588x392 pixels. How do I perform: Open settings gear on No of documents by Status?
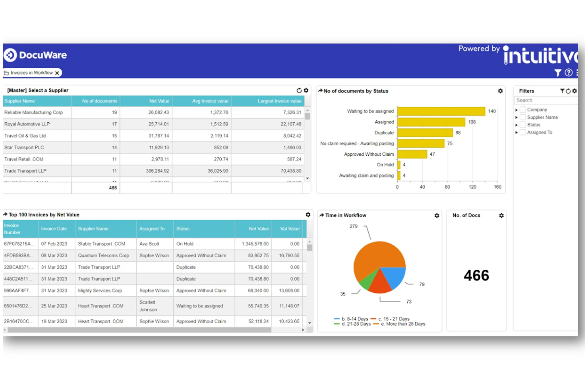pos(500,91)
